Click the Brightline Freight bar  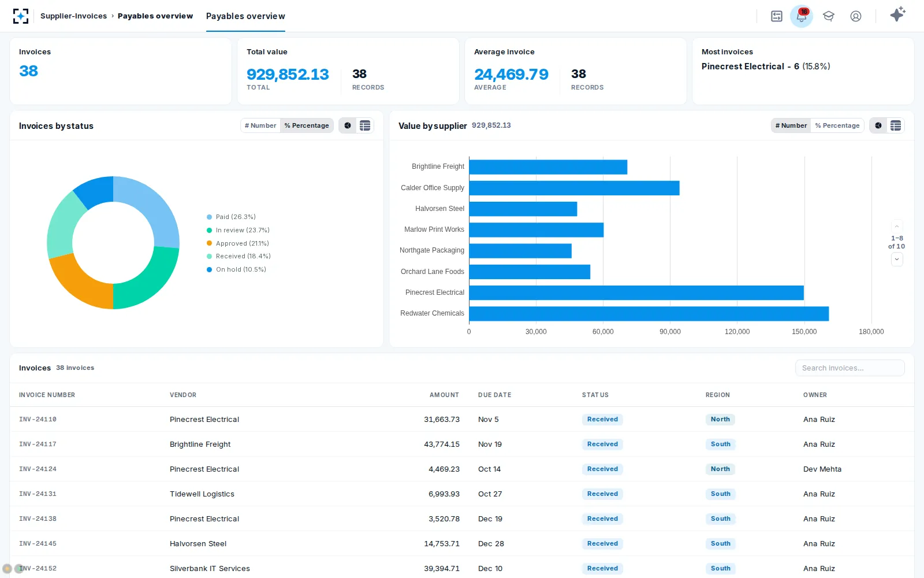click(x=549, y=167)
